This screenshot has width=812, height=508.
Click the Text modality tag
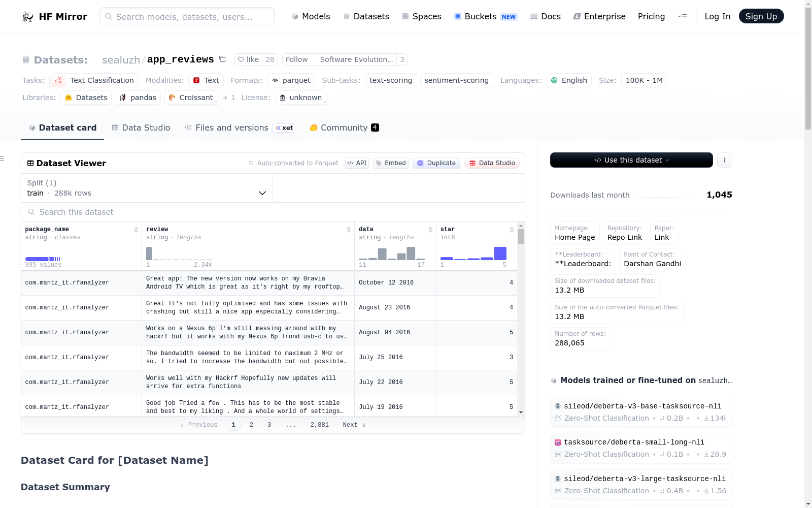206,80
